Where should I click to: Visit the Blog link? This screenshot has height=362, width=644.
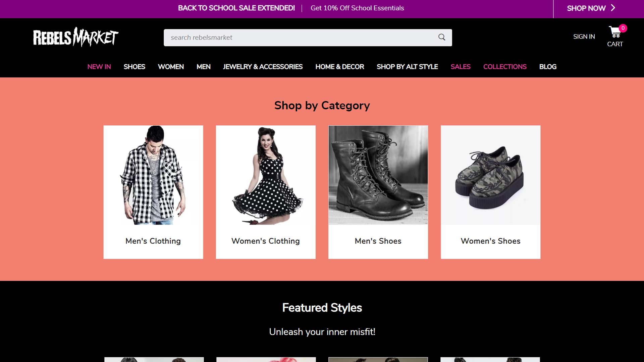pos(548,67)
